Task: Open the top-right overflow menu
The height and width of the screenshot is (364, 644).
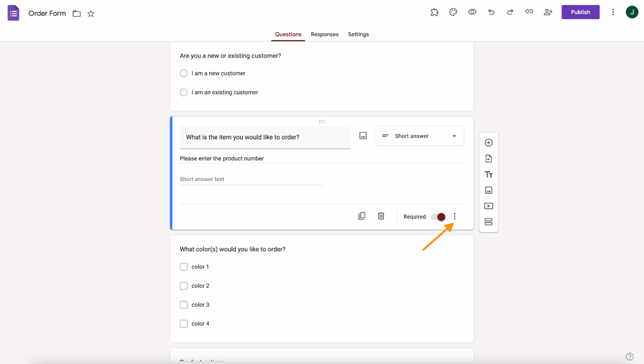Action: (613, 12)
